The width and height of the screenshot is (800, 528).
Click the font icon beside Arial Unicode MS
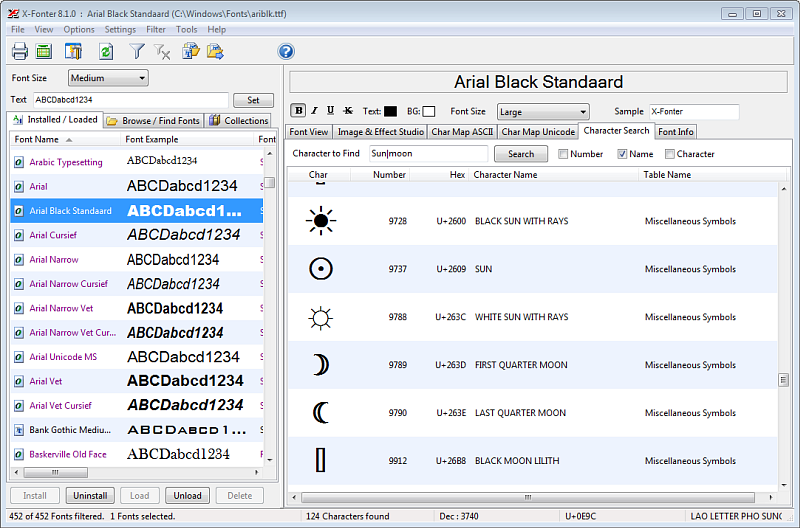19,357
